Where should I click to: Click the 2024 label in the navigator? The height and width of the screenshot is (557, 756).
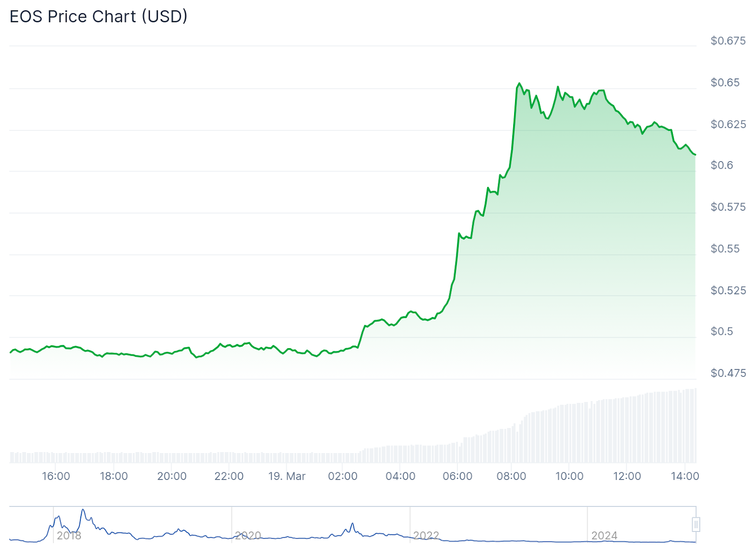point(604,536)
